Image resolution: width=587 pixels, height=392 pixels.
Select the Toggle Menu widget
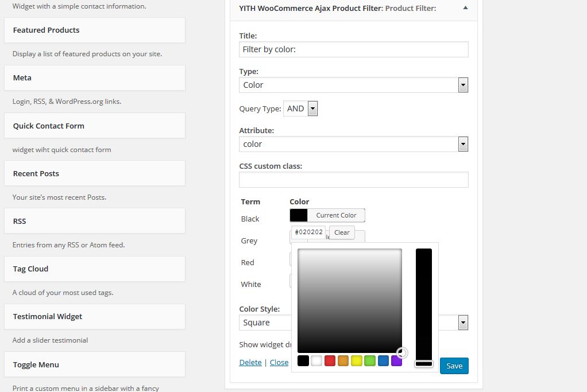click(95, 364)
